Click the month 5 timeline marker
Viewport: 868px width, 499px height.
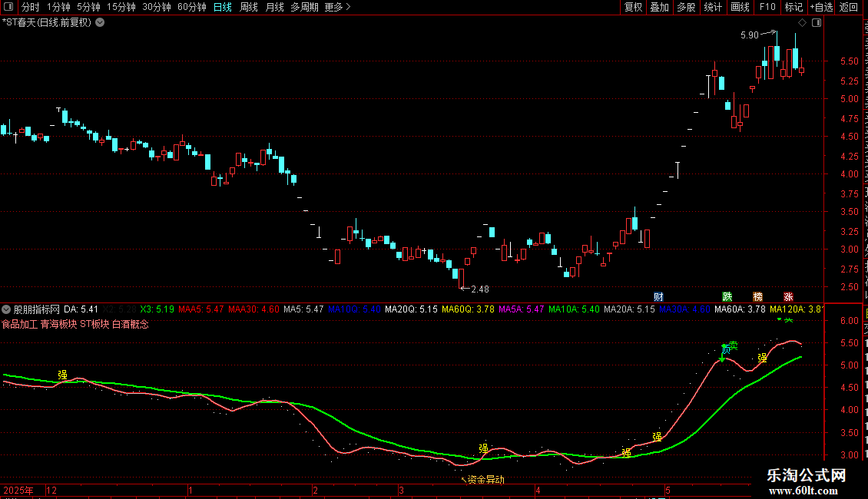pyautogui.click(x=668, y=490)
